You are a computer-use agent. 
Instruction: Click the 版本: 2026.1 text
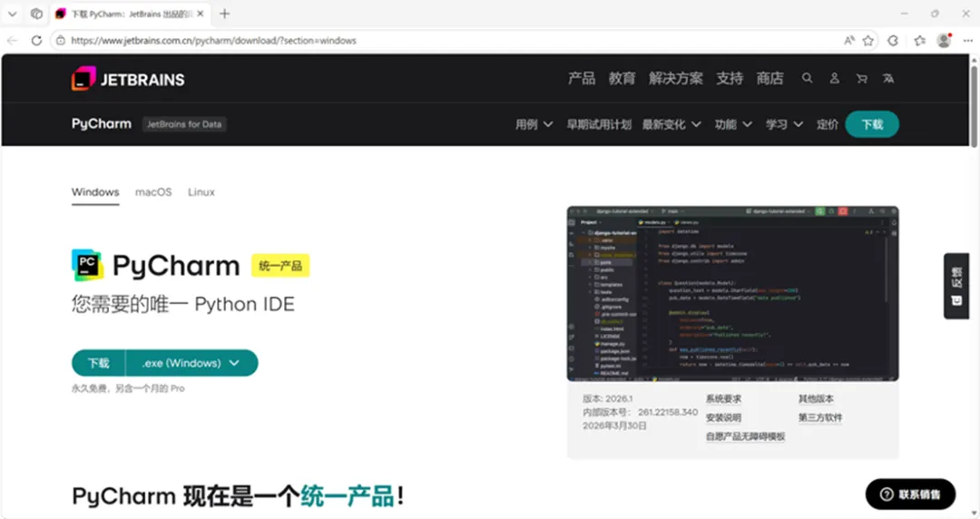pos(607,398)
